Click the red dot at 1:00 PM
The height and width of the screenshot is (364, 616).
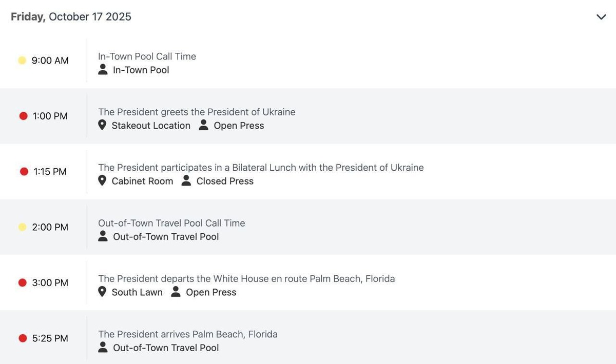23,116
